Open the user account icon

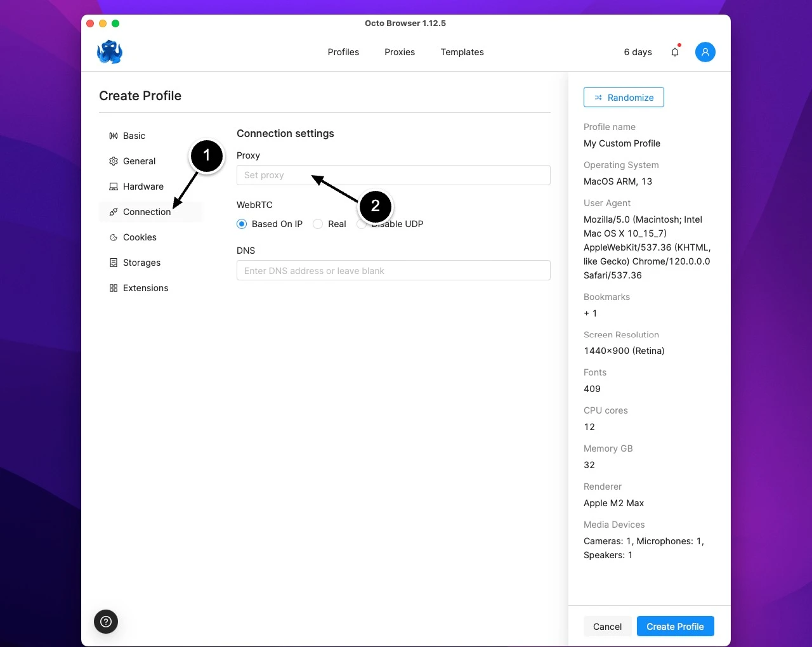coord(705,52)
